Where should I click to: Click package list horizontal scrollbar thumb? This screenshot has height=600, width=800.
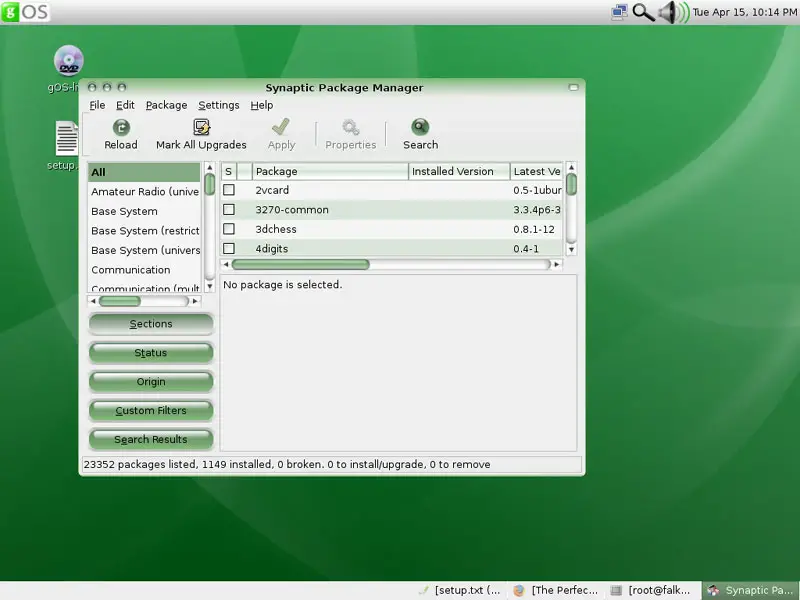[301, 264]
